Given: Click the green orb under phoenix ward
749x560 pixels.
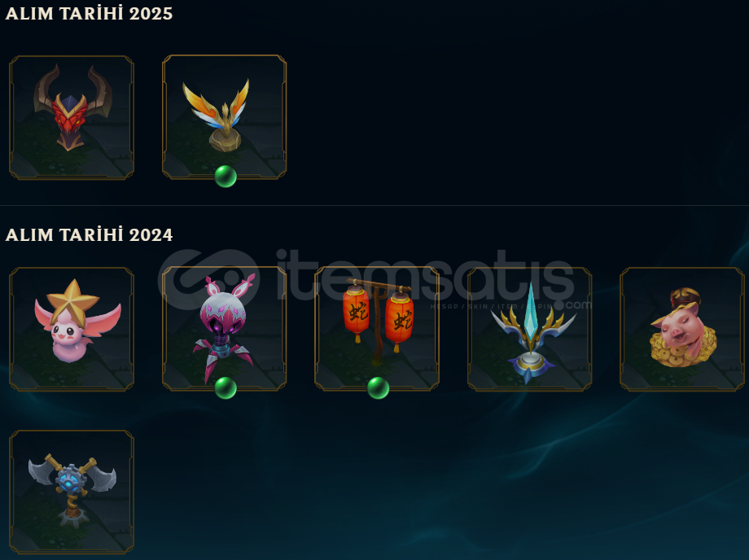Looking at the screenshot, I should pos(226,177).
